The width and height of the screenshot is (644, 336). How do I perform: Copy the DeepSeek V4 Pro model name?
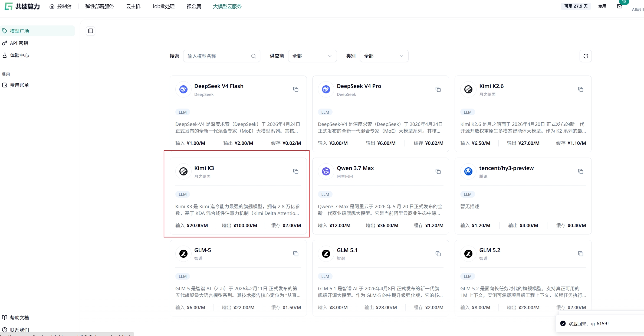[438, 89]
